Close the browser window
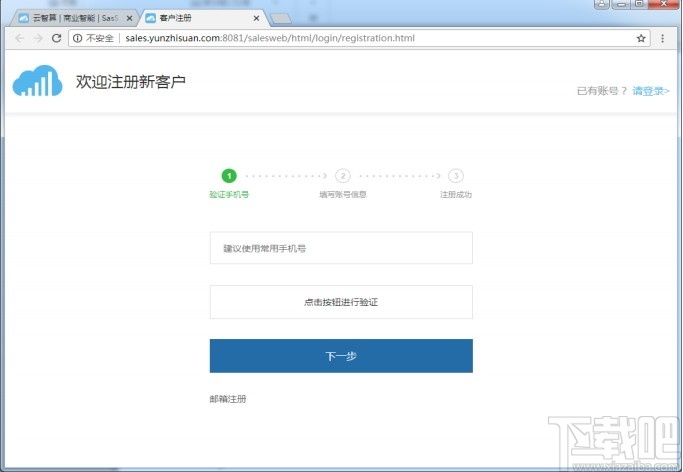Screen dimensions: 683x472 [x=663, y=4]
